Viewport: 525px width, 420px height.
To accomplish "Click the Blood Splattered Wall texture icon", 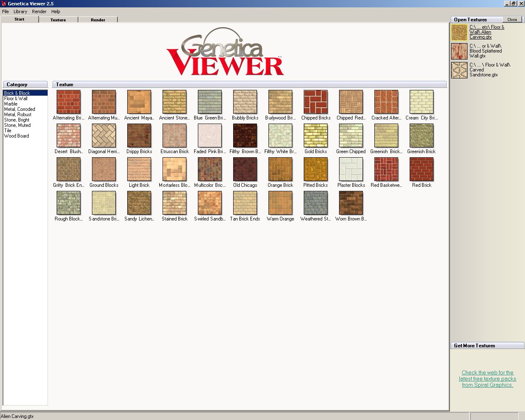I will click(459, 51).
